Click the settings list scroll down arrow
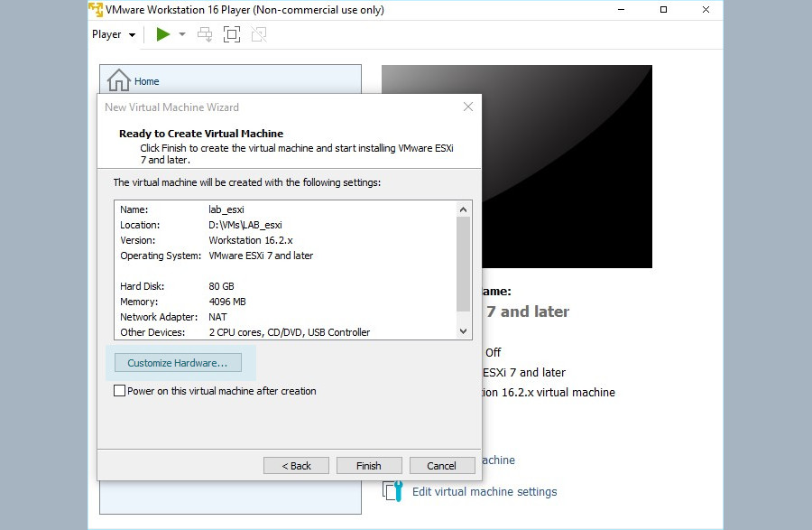The image size is (812, 530). click(464, 331)
